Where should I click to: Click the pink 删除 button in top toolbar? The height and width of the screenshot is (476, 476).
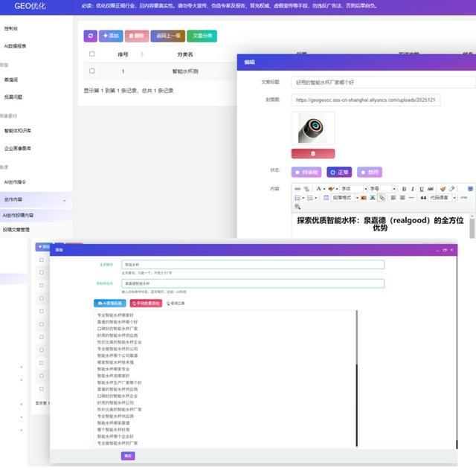pos(137,36)
